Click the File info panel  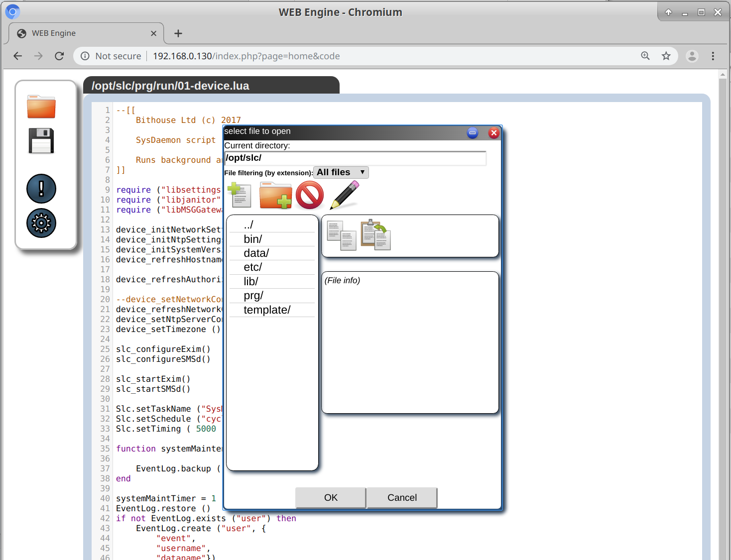(x=410, y=342)
